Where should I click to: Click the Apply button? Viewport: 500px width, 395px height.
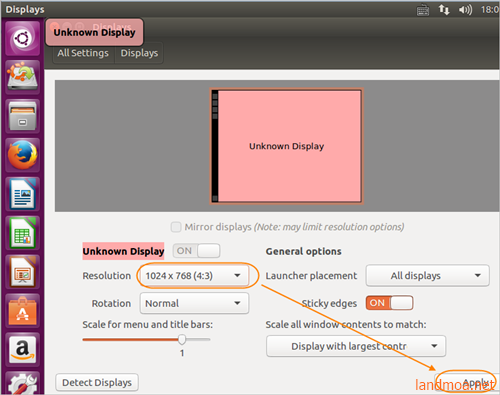tap(467, 382)
